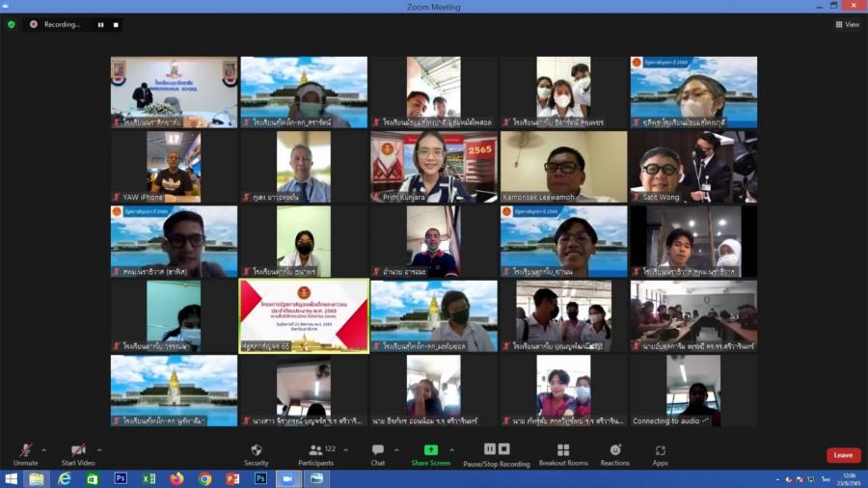Expand the caret beside Chat

click(x=395, y=449)
